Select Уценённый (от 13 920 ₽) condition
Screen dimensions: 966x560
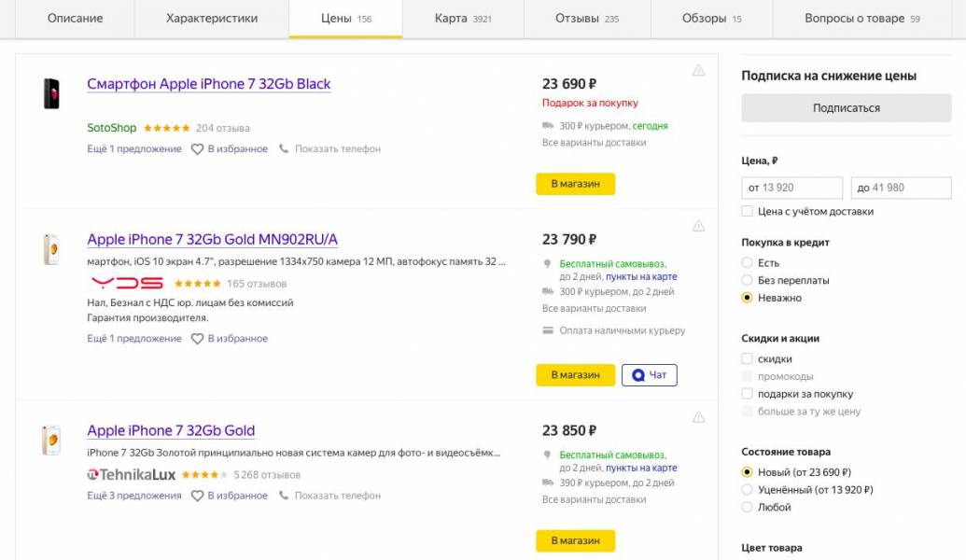(748, 490)
